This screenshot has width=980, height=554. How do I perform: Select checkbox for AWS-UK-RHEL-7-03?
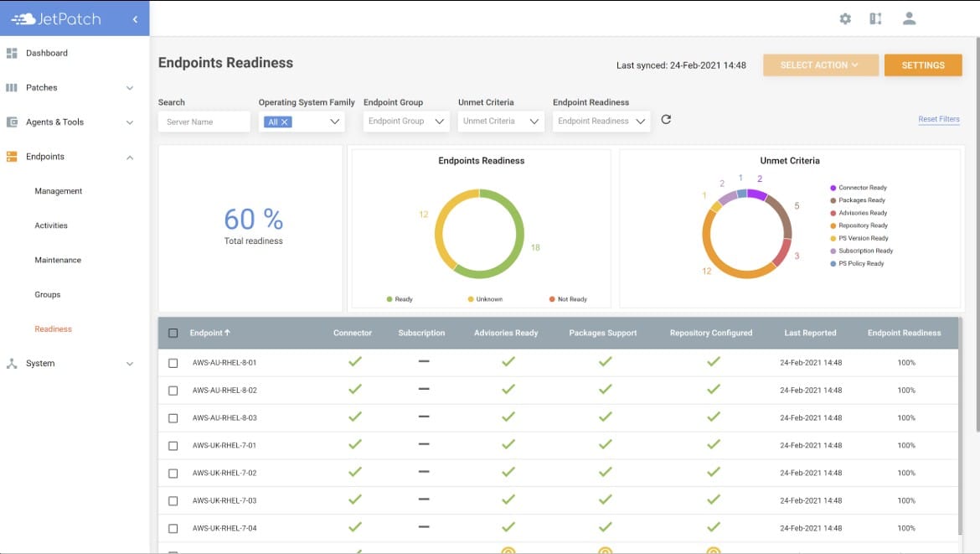click(x=173, y=501)
